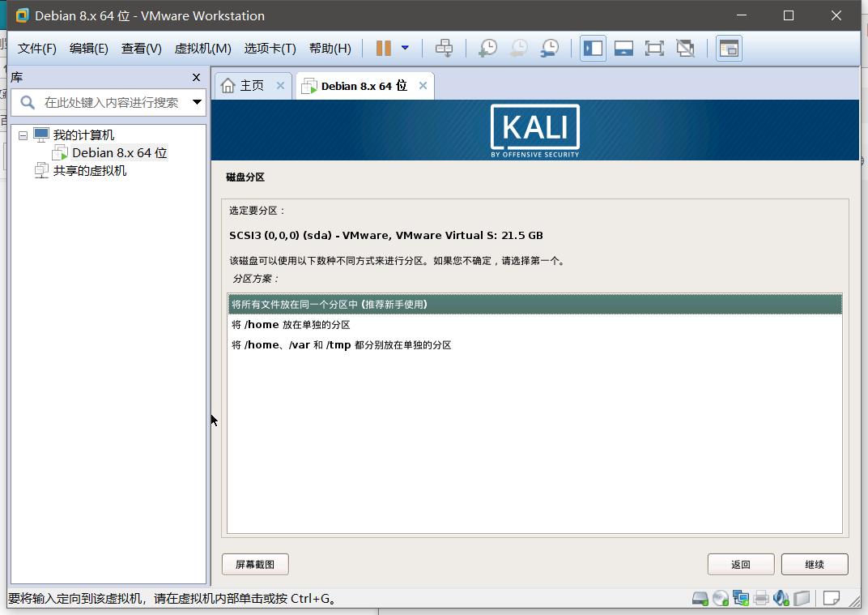Click the KALI logo banner
The image size is (868, 615).
click(534, 130)
